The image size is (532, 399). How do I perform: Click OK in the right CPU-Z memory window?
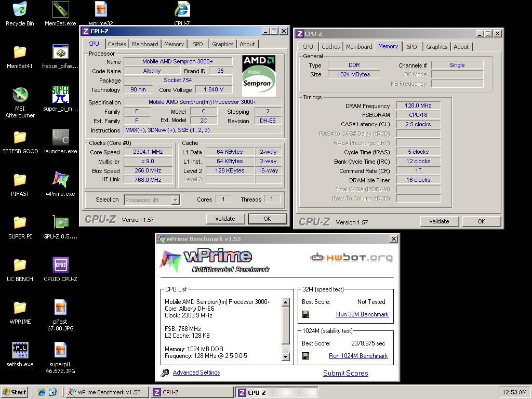pyautogui.click(x=482, y=221)
